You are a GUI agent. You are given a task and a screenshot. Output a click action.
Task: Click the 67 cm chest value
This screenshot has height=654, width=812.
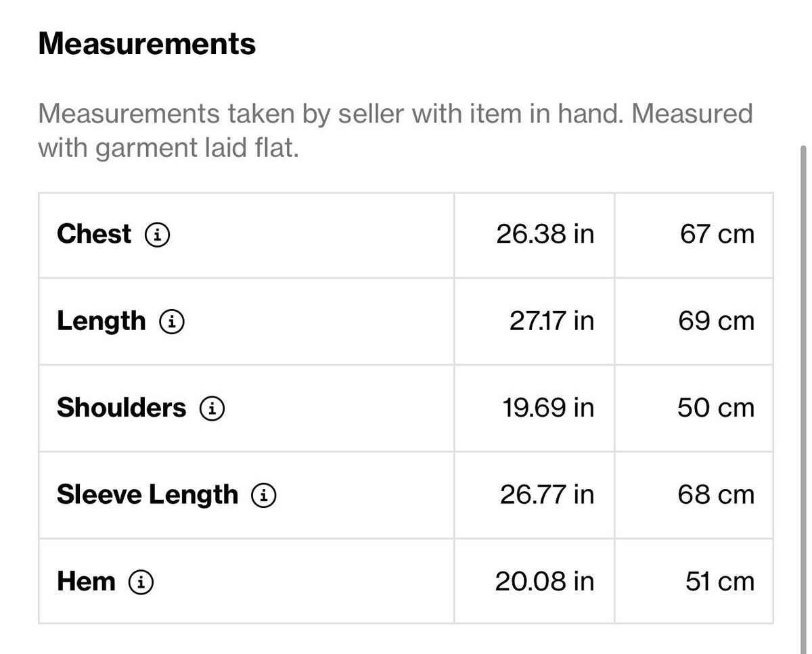point(717,235)
